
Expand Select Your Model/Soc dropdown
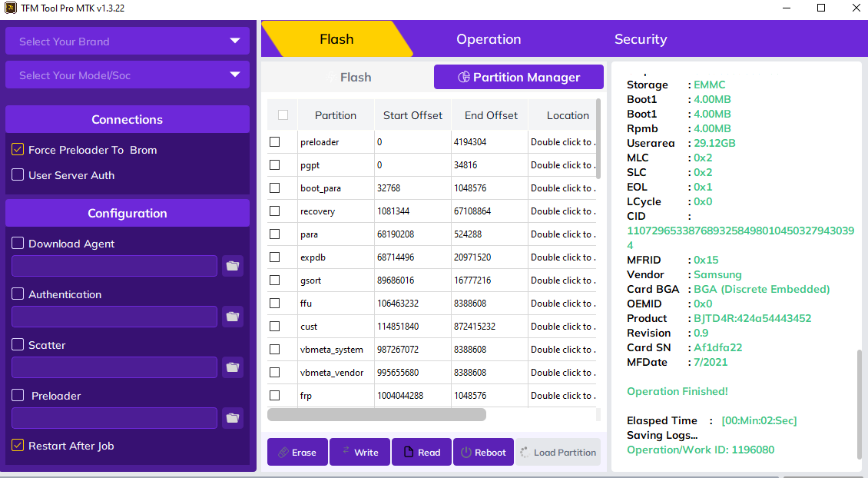(x=128, y=75)
